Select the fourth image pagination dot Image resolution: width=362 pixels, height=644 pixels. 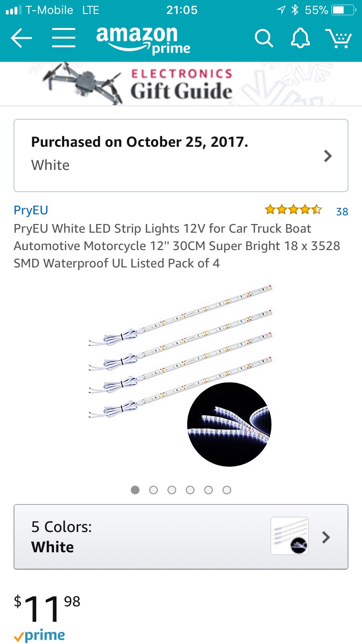(190, 490)
